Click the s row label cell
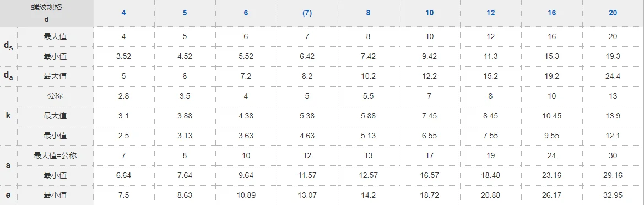The width and height of the screenshot is (644, 205). 9,165
